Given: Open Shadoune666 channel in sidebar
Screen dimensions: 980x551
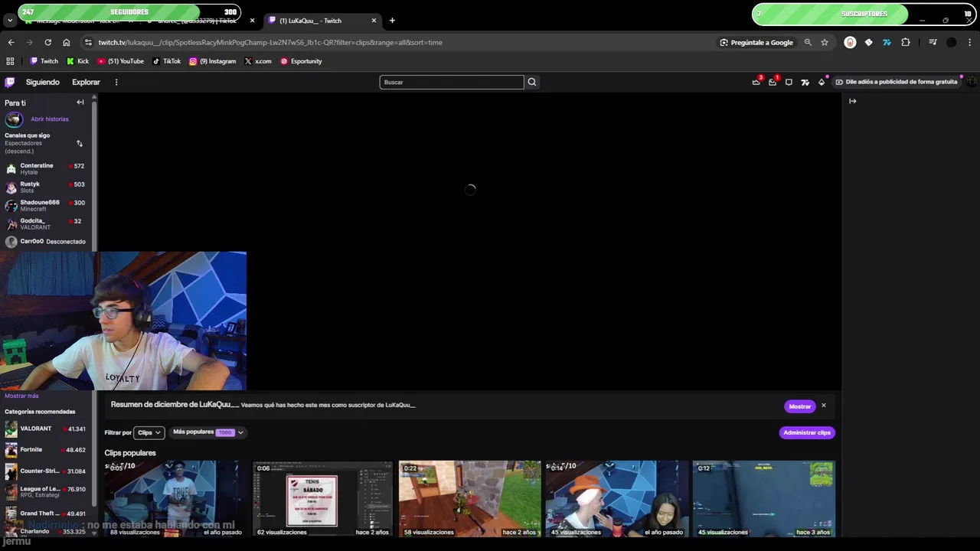Looking at the screenshot, I should pos(46,205).
